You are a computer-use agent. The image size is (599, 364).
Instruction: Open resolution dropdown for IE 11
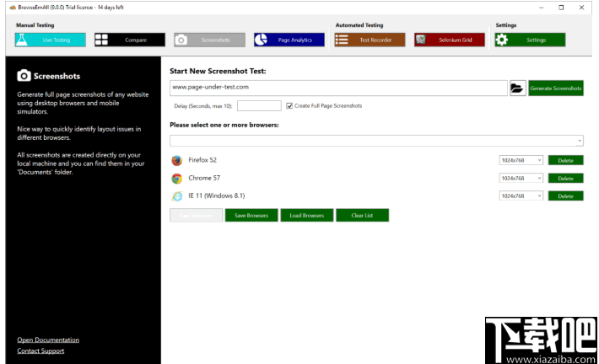(x=521, y=195)
